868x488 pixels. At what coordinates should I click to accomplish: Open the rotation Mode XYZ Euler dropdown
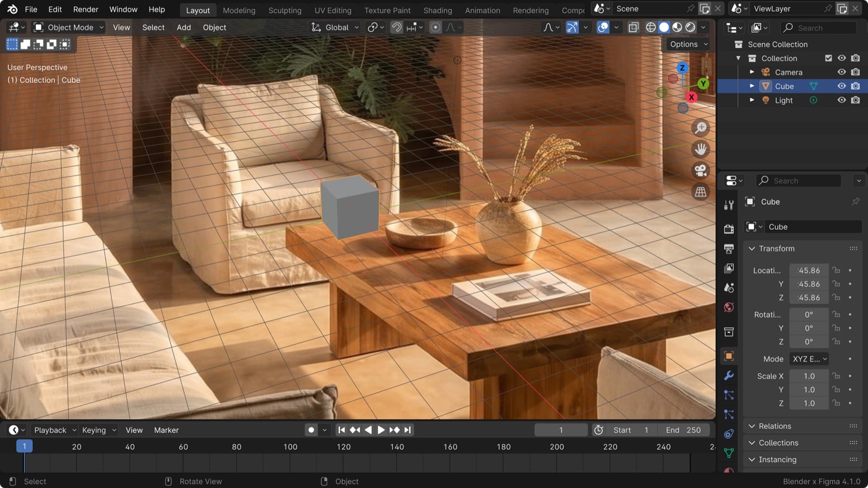coord(810,359)
